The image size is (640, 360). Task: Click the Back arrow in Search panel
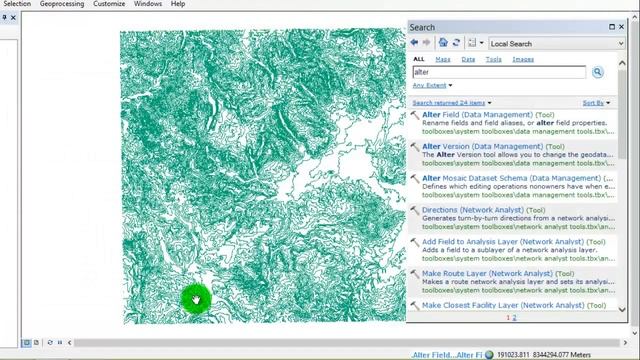(414, 42)
